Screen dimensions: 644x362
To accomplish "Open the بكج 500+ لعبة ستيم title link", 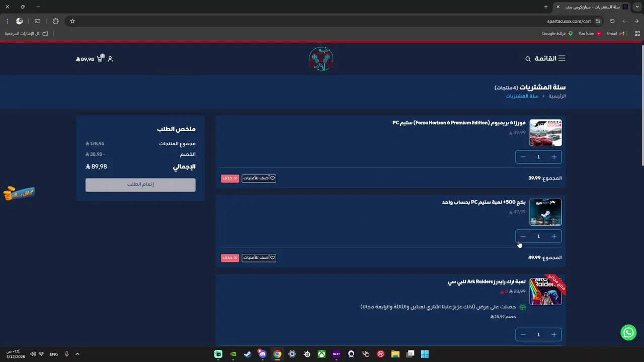I will [484, 202].
